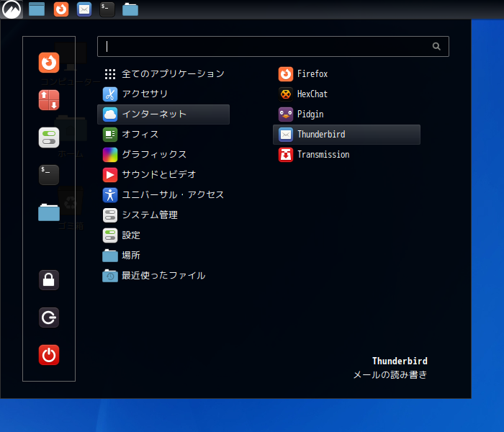504x432 pixels.
Task: Open the サウンドとビデオ category
Action: pyautogui.click(x=163, y=175)
